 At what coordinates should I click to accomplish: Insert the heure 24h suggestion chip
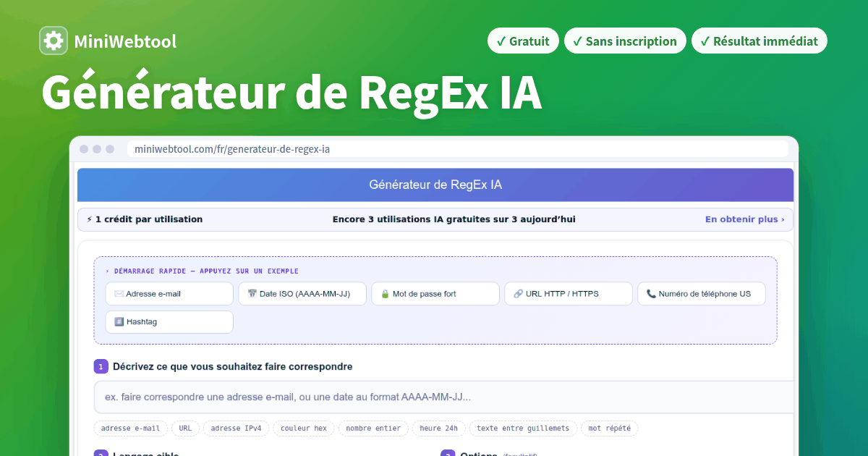coord(439,428)
